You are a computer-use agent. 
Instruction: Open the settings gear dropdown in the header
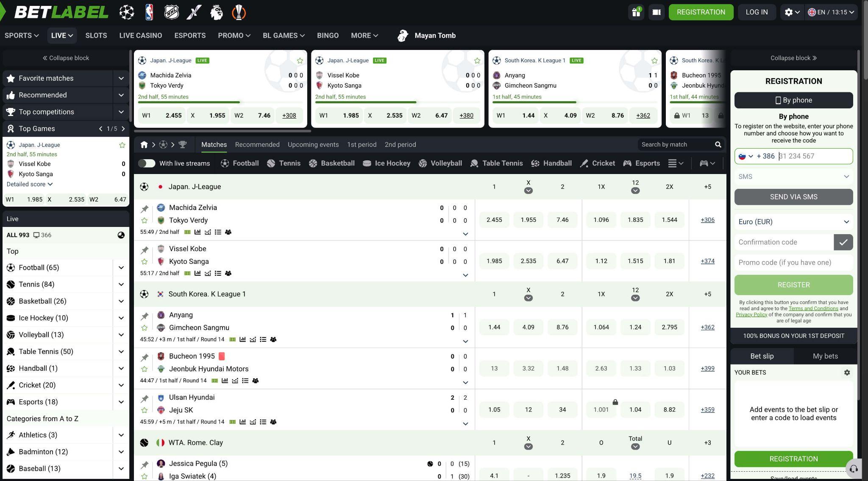(x=792, y=12)
